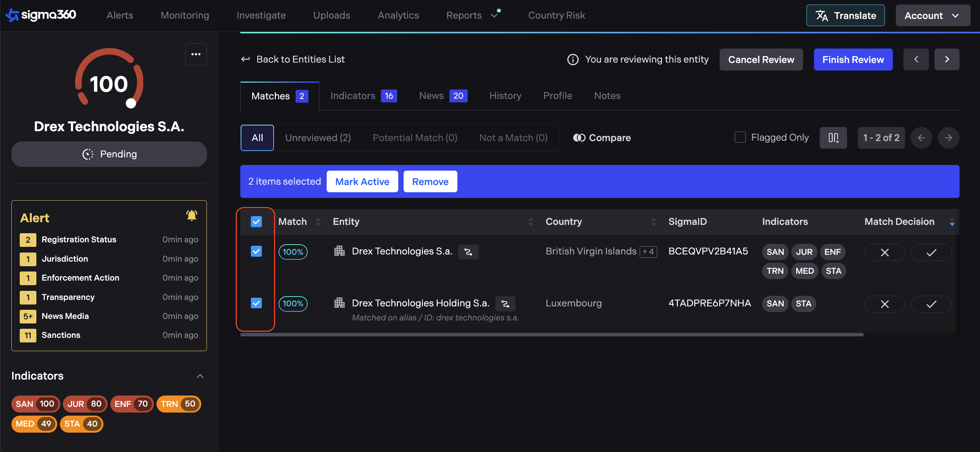Open the three-dots entity options menu
The width and height of the screenshot is (980, 452).
[196, 55]
